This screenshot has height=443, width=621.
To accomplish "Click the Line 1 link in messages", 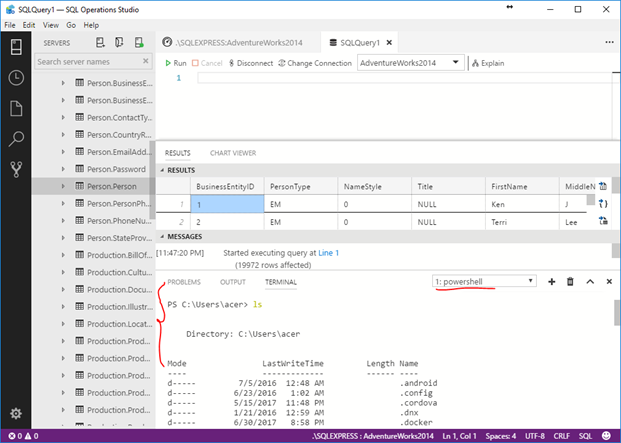I will pyautogui.click(x=329, y=253).
